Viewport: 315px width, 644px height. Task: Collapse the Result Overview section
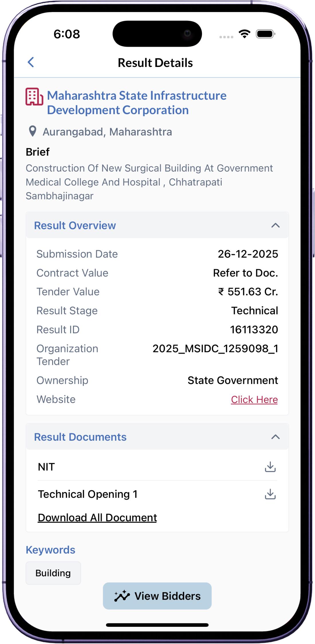pos(275,225)
